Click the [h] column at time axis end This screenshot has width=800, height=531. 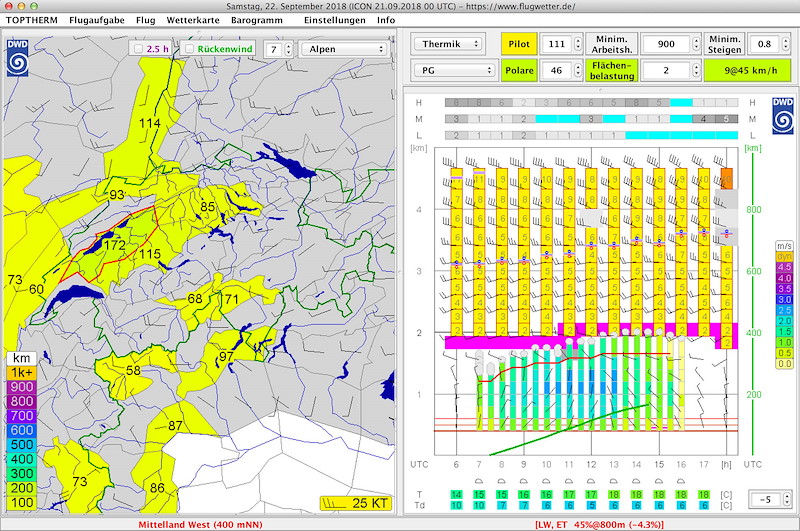(726, 465)
